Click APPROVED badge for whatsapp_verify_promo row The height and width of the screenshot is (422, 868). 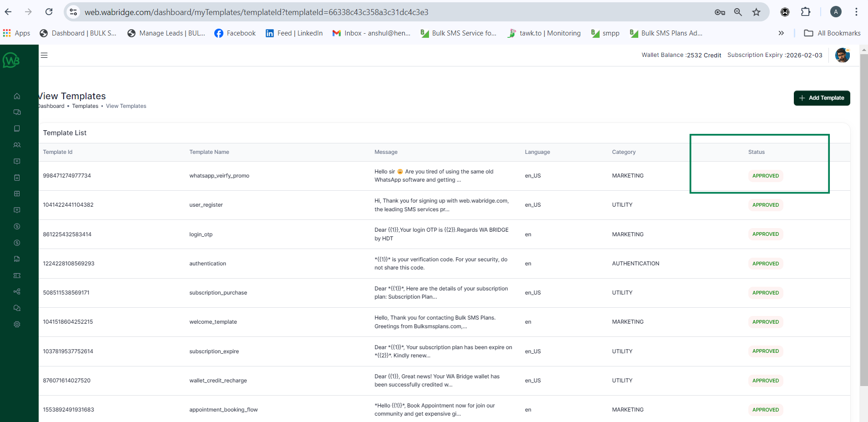[x=766, y=176]
